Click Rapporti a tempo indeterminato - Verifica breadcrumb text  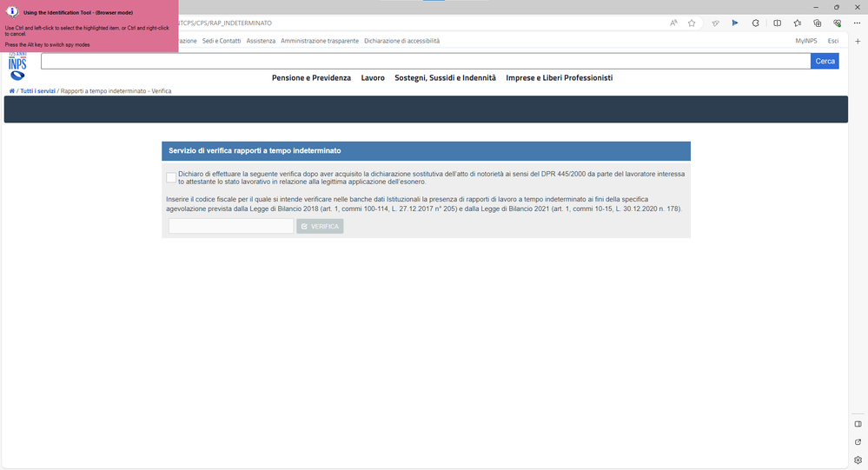click(116, 91)
